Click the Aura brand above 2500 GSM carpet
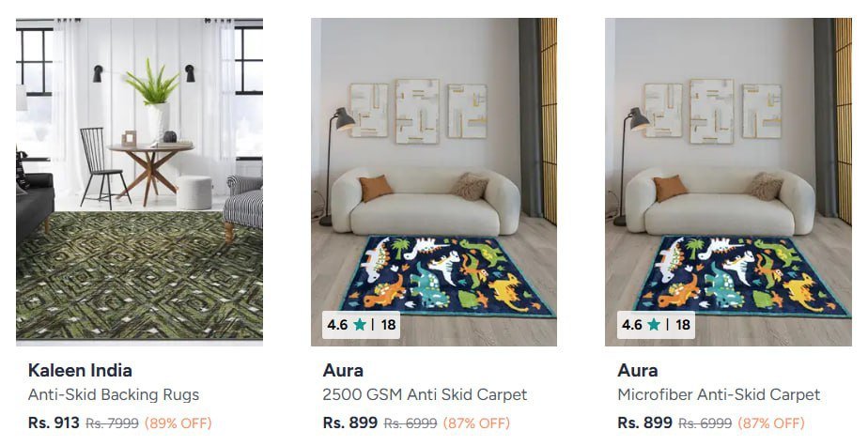The height and width of the screenshot is (446, 868). click(343, 370)
